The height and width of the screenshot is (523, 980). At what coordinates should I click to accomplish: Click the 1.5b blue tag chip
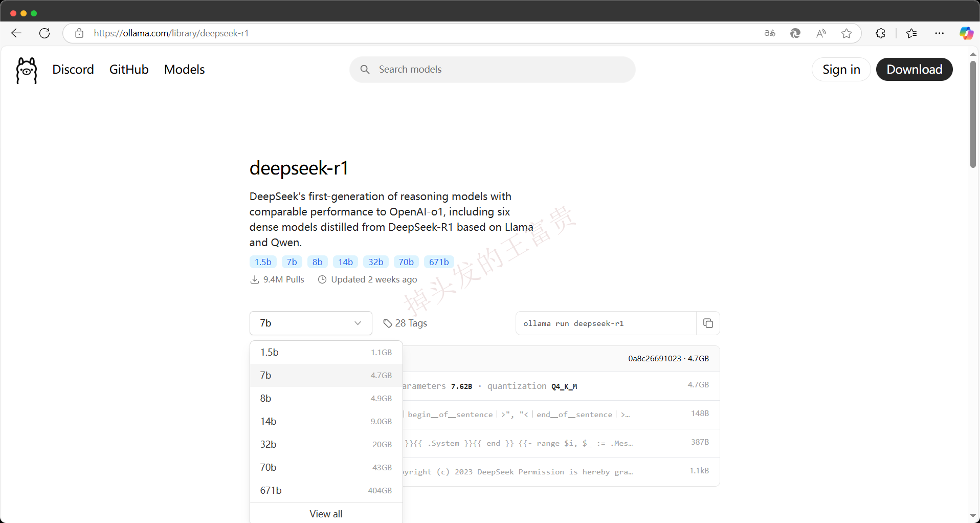263,262
